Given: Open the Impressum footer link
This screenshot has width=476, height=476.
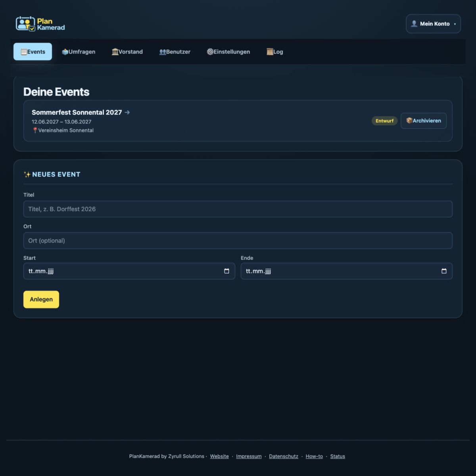Looking at the screenshot, I should pyautogui.click(x=249, y=457).
